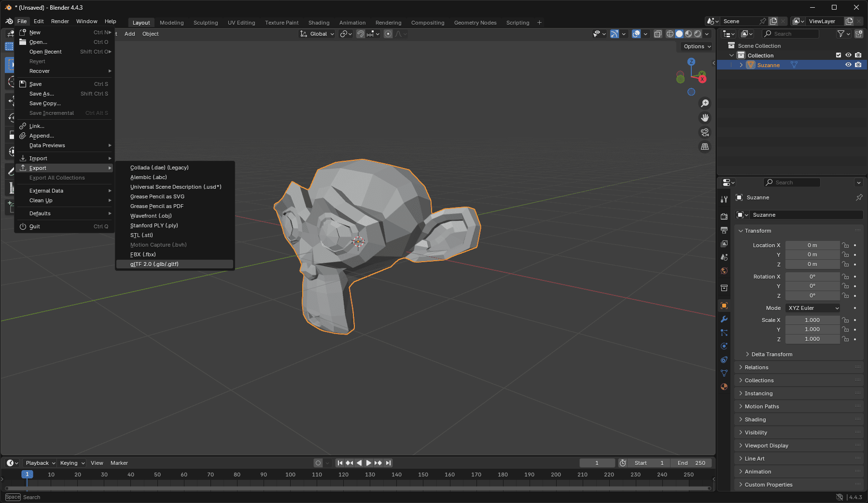Open the View Layer properties tab icon
This screenshot has height=503, width=868.
(x=724, y=244)
